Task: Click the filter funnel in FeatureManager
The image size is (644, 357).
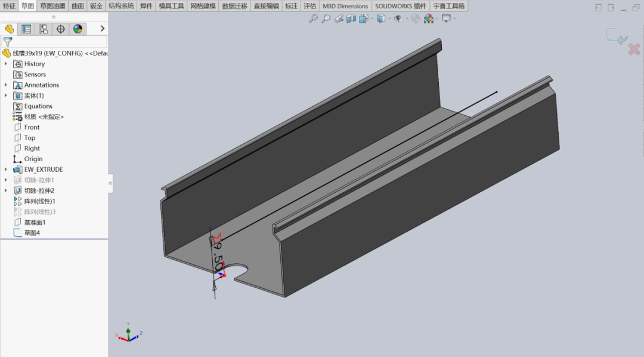Action: tap(7, 42)
